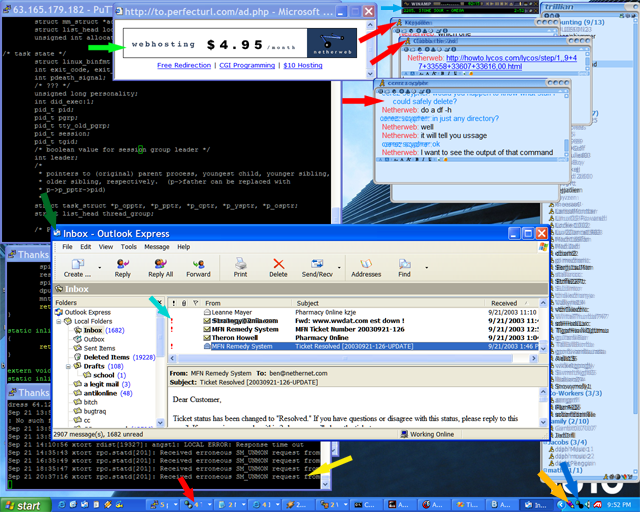
Task: Sort by the attachment paperclip column header
Action: click(x=184, y=303)
